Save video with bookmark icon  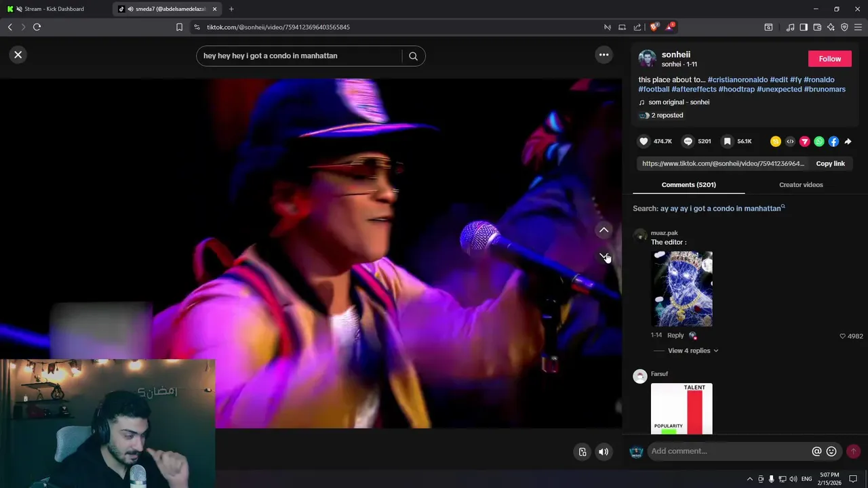pos(727,141)
